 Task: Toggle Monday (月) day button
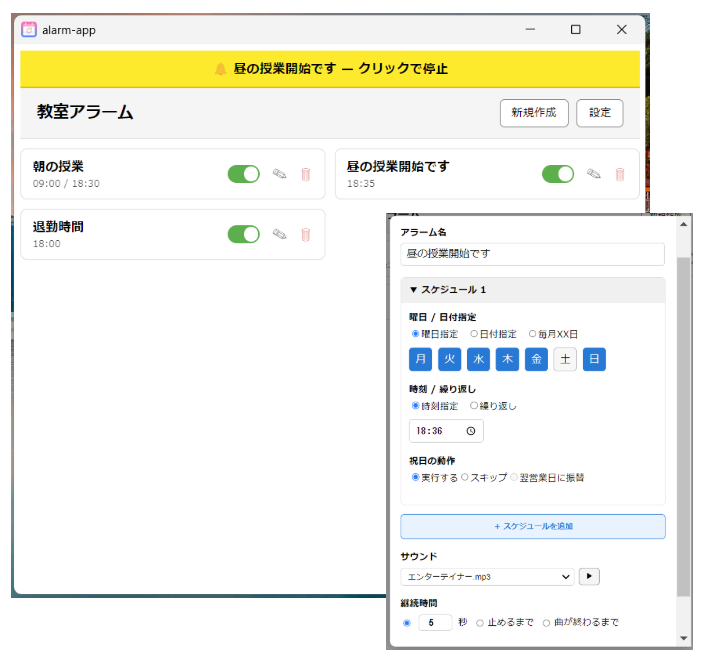tap(420, 359)
